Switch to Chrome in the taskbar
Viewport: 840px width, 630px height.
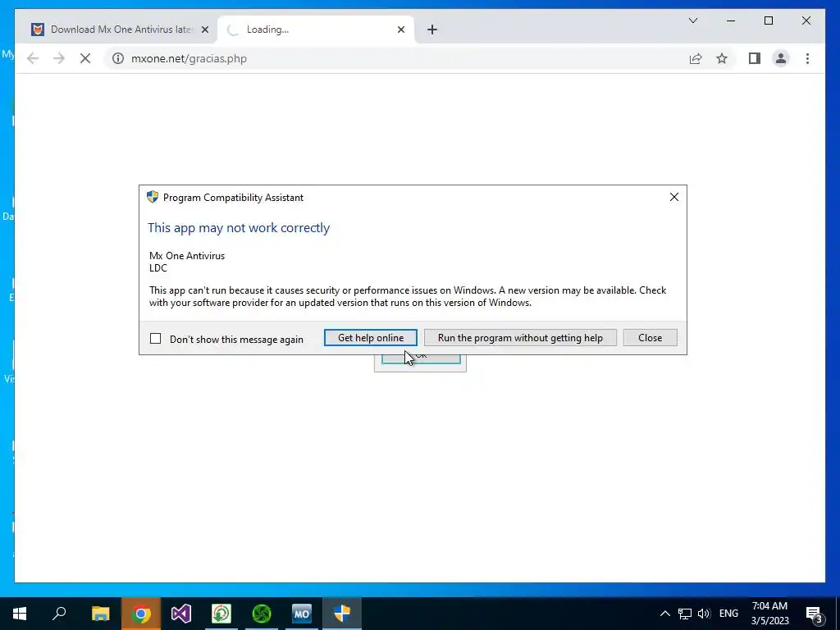click(141, 614)
